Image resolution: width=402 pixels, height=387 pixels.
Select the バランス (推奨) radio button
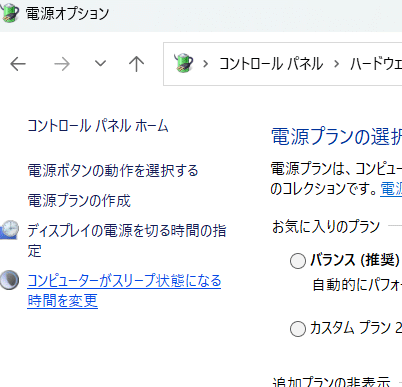click(298, 261)
